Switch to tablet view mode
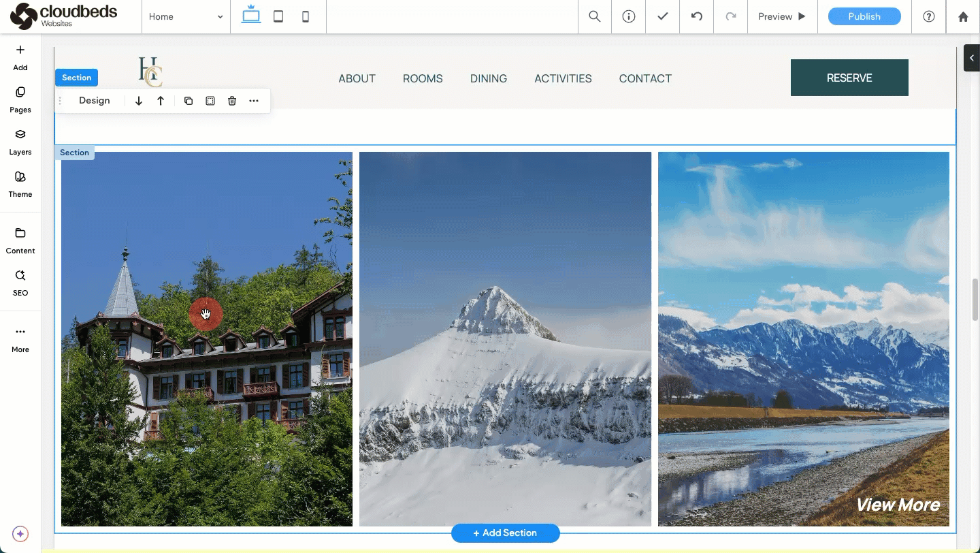 (278, 16)
